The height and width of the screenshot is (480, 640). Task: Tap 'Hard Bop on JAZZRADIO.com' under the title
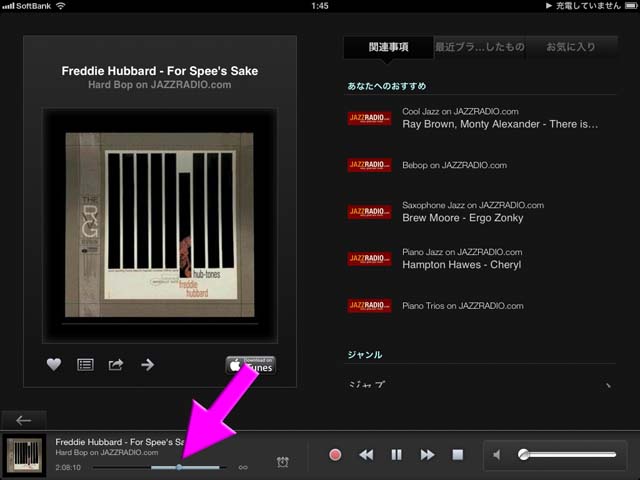(x=160, y=84)
